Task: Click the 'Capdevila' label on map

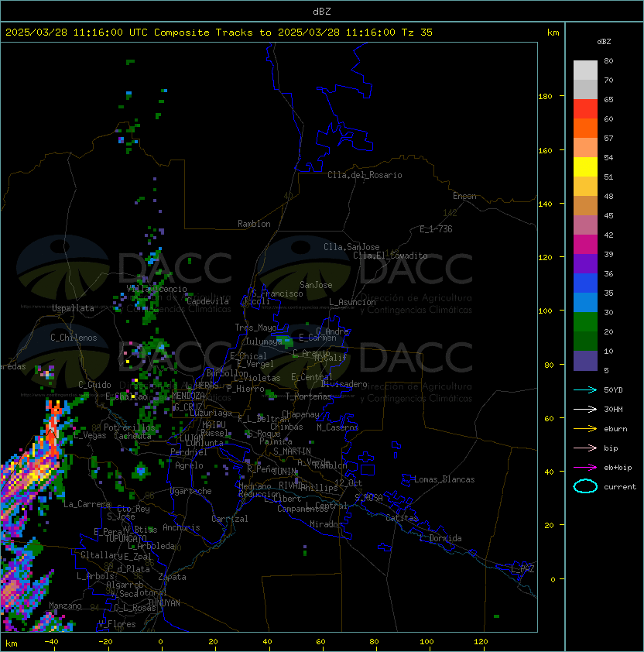Action: click(x=207, y=301)
